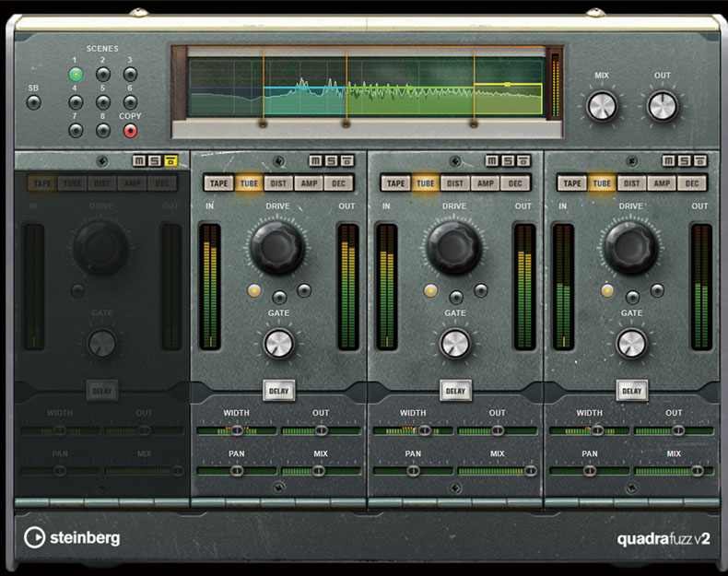Image resolution: width=728 pixels, height=576 pixels.
Task: Select DIST mode in band 2
Action: click(278, 183)
